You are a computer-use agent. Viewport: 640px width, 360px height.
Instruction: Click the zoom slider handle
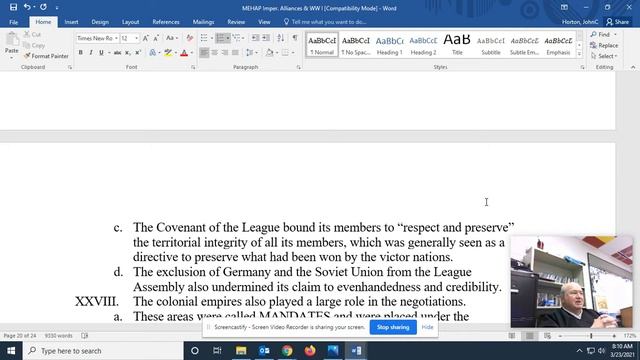[x=591, y=336]
